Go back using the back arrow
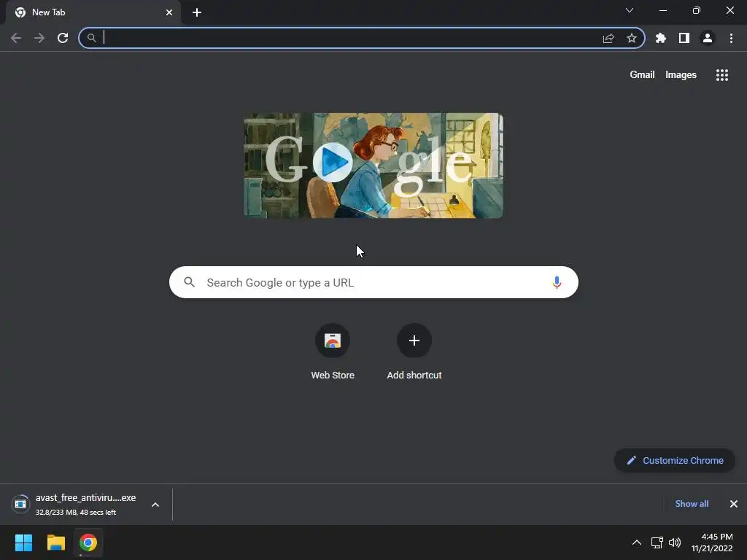Viewport: 747px width, 560px height. click(x=16, y=38)
